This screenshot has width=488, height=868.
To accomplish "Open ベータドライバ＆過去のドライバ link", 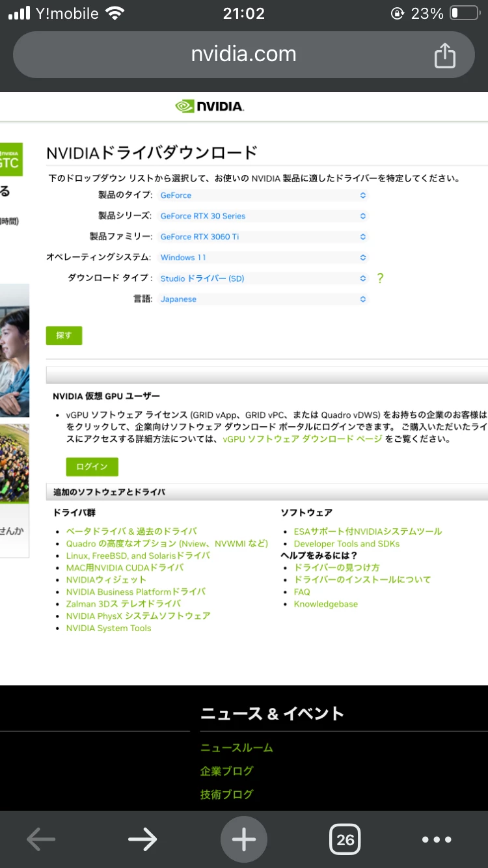I will coord(131,532).
